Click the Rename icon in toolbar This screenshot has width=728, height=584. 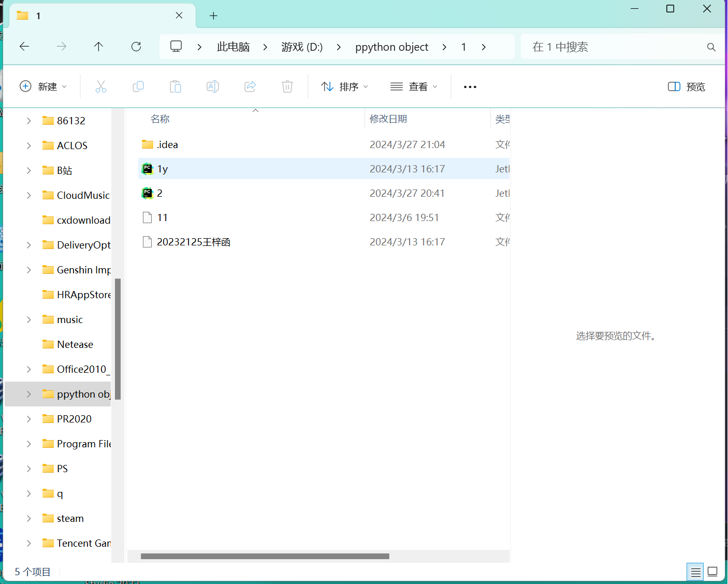(213, 86)
